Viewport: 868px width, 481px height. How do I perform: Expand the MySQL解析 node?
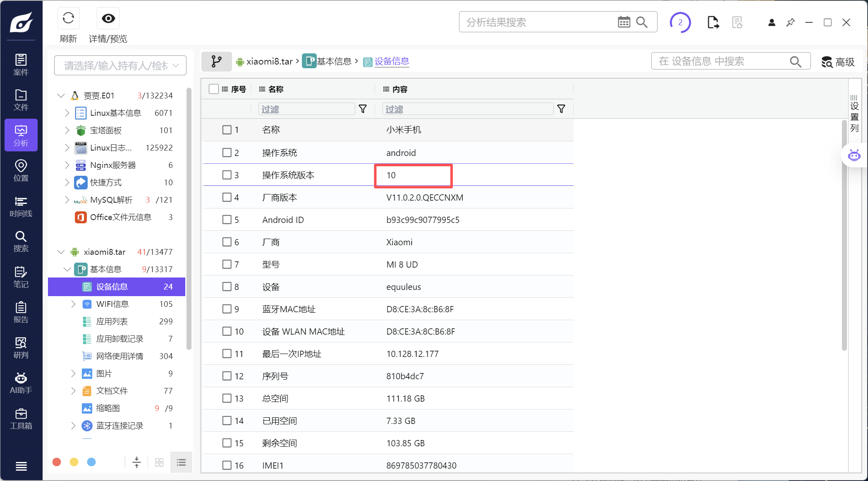(x=67, y=200)
